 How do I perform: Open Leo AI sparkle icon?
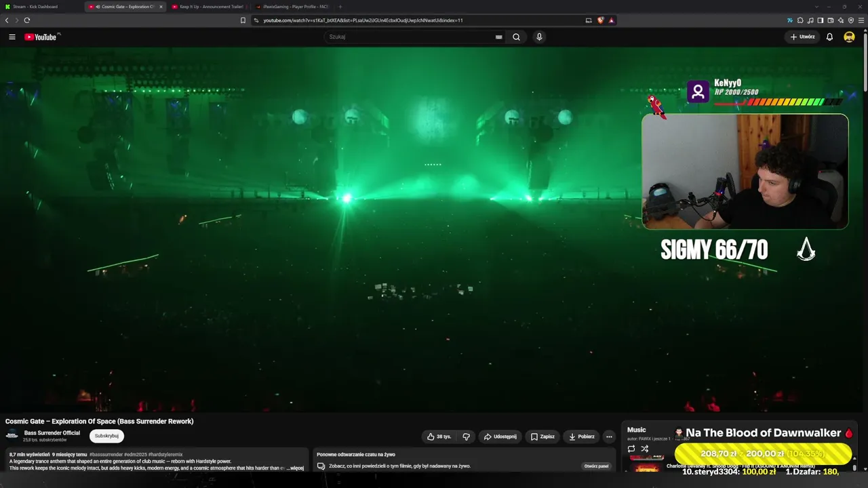[841, 20]
